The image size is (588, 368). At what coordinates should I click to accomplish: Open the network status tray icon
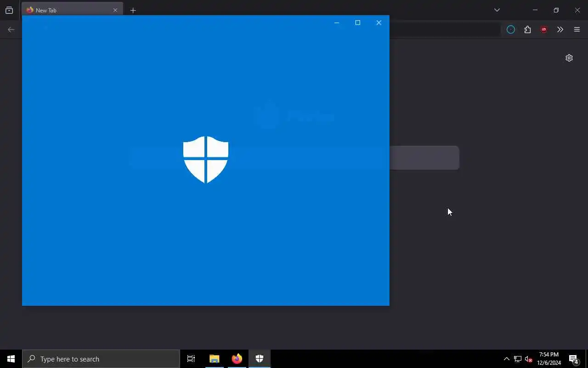pos(518,359)
